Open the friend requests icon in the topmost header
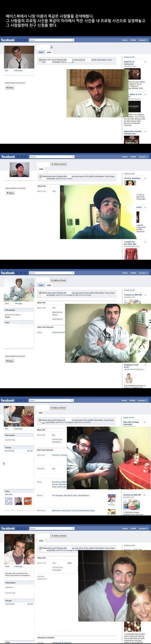Image resolution: width=151 pixels, height=644 pixels. pos(18,40)
